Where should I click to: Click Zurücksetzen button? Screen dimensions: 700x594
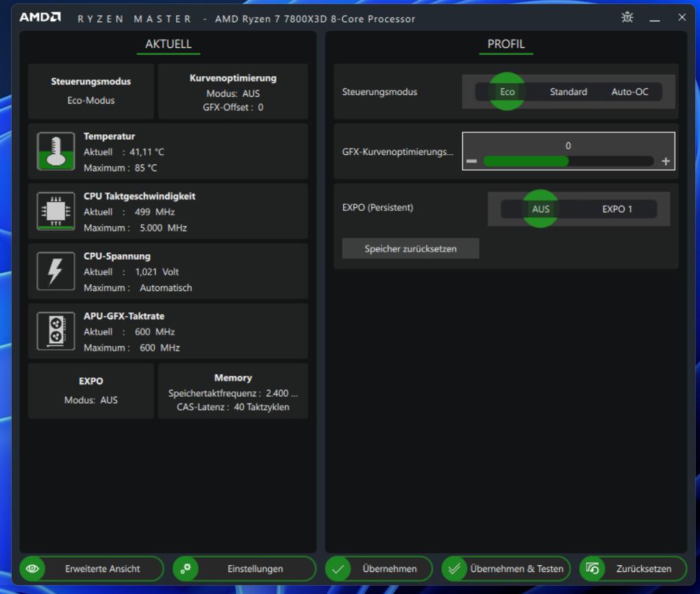pyautogui.click(x=633, y=569)
